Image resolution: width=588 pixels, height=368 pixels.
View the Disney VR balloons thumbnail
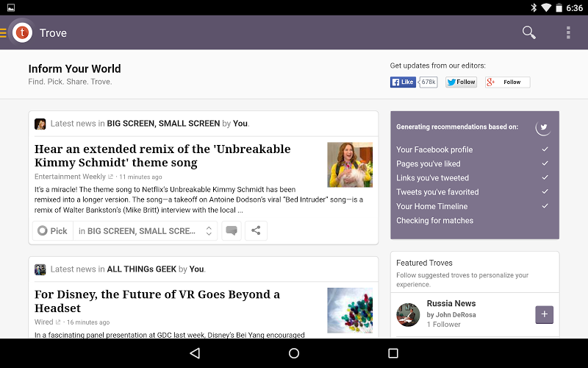(x=350, y=310)
